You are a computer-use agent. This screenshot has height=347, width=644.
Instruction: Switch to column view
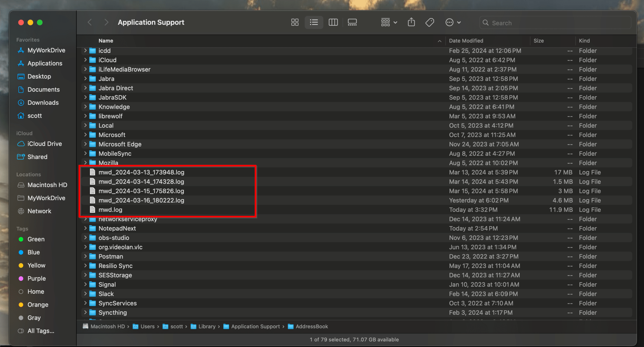(333, 22)
